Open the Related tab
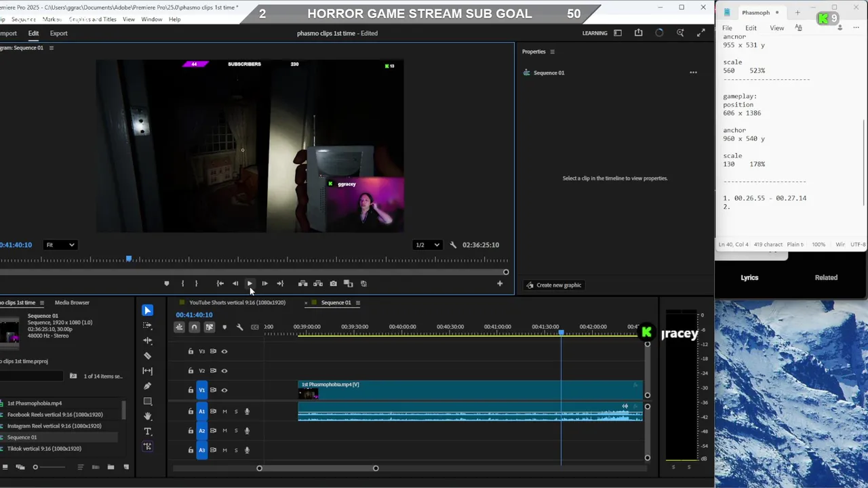The height and width of the screenshot is (488, 868). point(826,277)
